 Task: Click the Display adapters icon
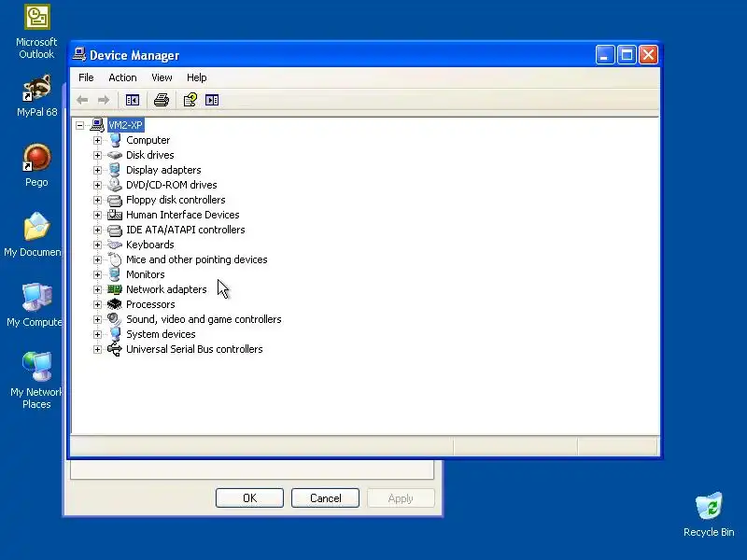[115, 170]
